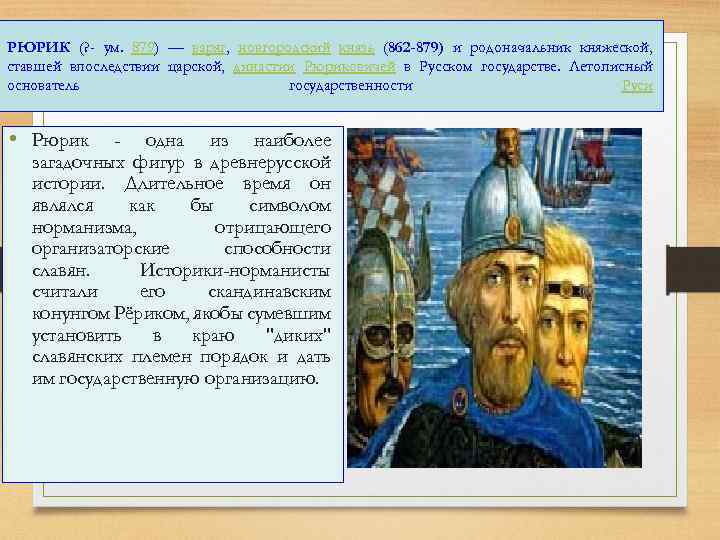Screen dimensions: 720x540
Task: Open the "новгородский" hyperlink
Action: tap(284, 48)
